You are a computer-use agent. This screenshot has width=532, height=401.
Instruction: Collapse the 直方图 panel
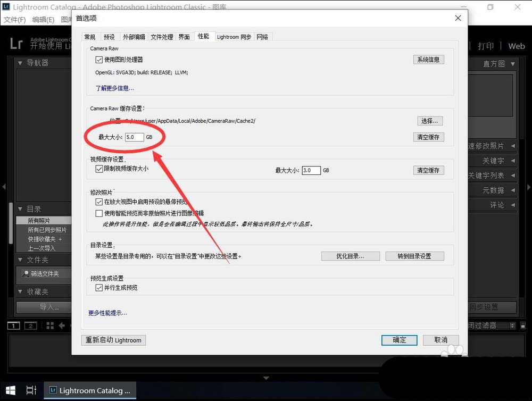pos(513,64)
